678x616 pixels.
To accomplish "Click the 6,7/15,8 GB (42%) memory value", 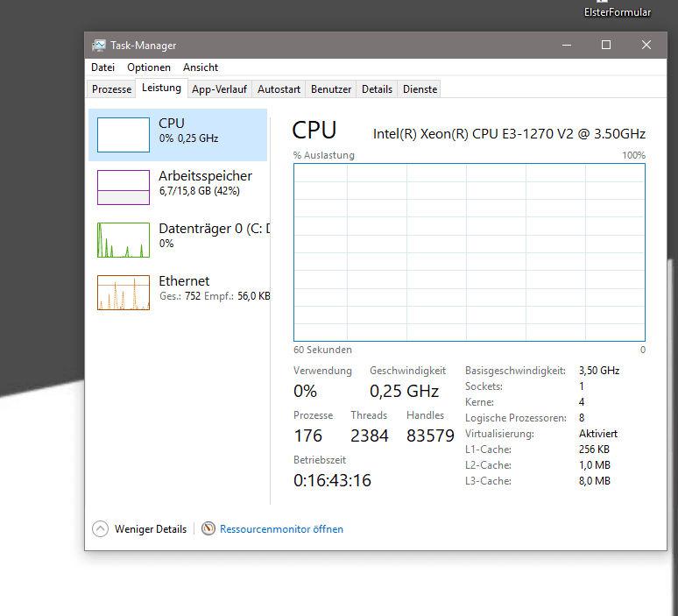I will (200, 191).
